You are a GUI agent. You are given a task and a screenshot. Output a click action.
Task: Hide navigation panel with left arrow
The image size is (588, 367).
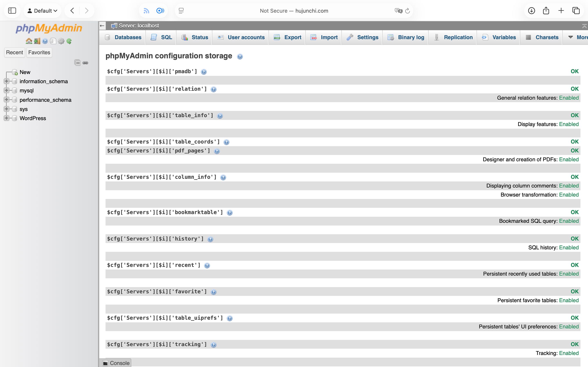[x=102, y=26]
